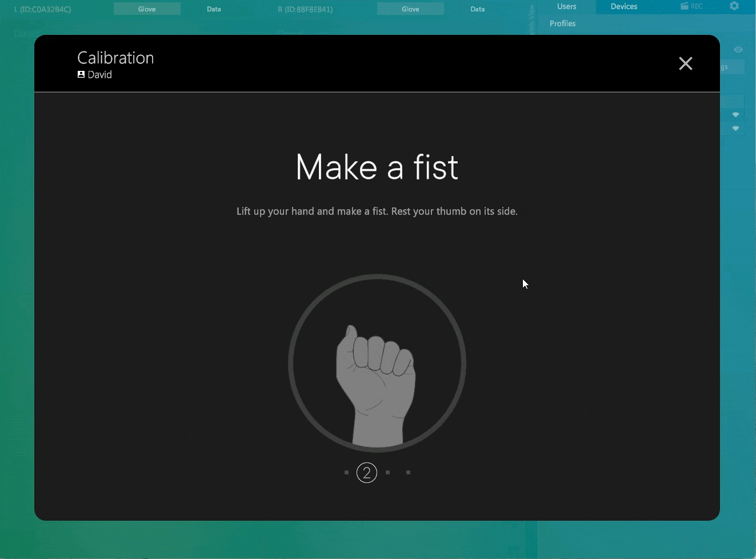756x559 pixels.
Task: Click the lower wireless signal icon
Action: (x=735, y=129)
